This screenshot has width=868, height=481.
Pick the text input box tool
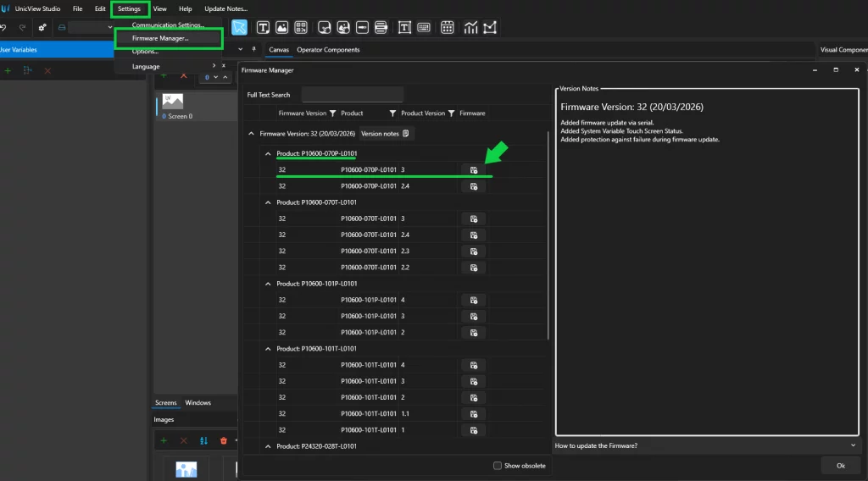coord(404,28)
